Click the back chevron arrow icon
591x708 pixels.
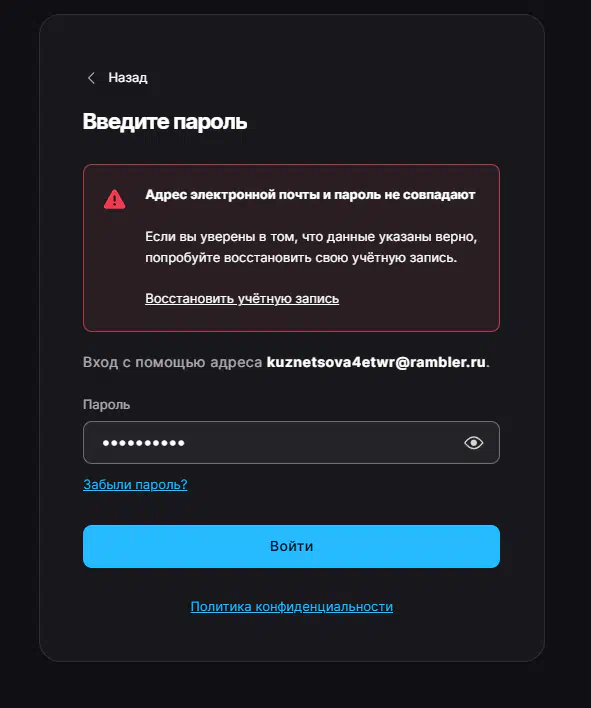[91, 78]
